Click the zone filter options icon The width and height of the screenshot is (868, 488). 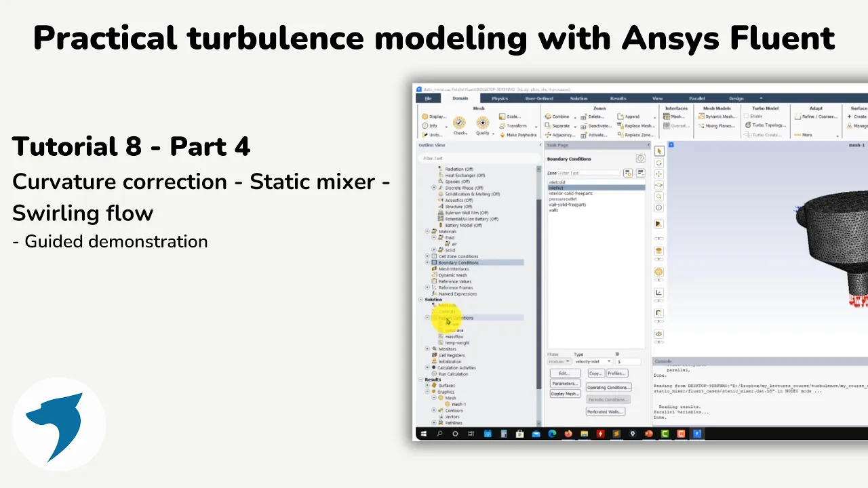(629, 173)
